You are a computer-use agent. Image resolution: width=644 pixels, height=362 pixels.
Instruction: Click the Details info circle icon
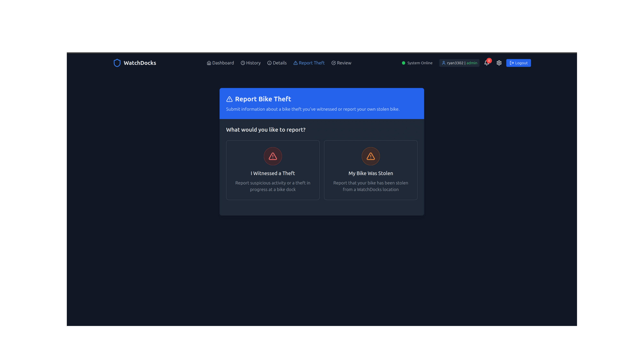coord(269,63)
